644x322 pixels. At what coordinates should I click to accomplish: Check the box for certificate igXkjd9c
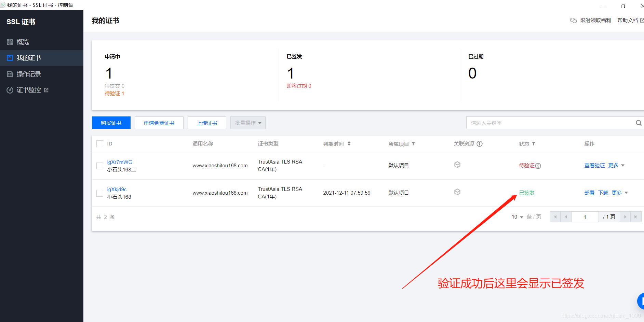100,193
